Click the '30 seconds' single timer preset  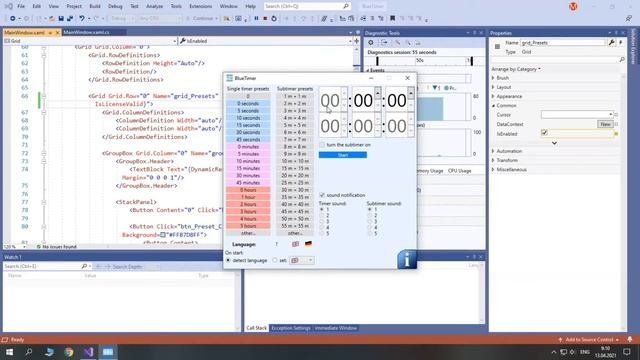pos(248,132)
